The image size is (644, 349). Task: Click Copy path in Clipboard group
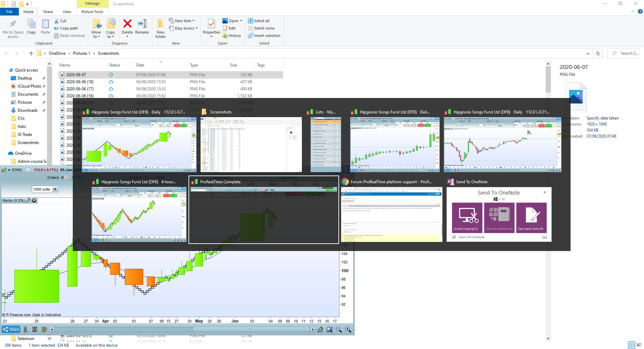[x=66, y=28]
